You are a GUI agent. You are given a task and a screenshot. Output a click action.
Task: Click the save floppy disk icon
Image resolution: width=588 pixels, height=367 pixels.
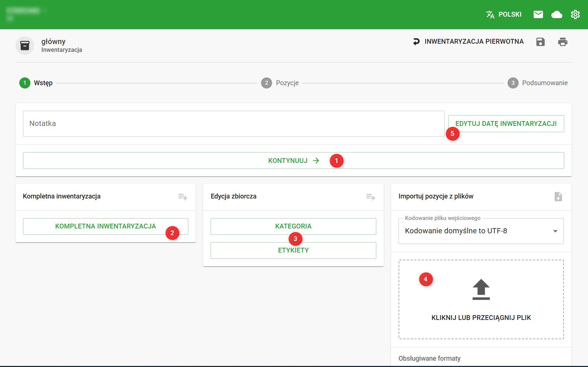(x=540, y=42)
